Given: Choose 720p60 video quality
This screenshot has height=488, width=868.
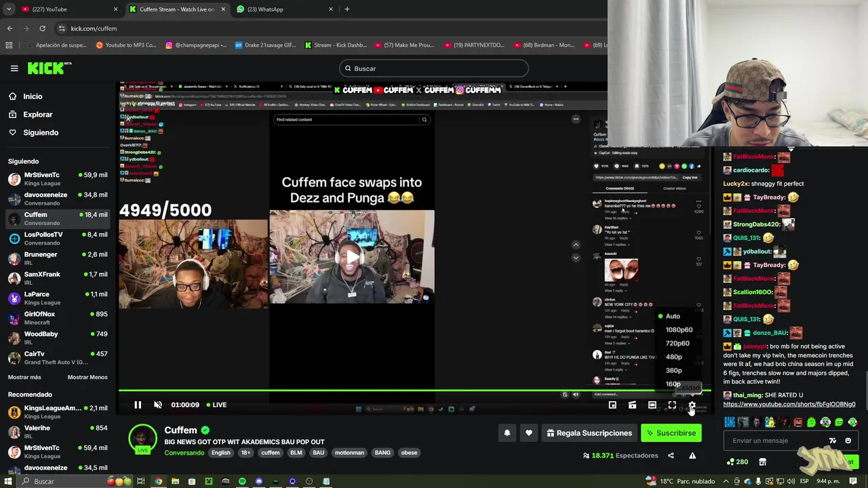Looking at the screenshot, I should [x=677, y=344].
